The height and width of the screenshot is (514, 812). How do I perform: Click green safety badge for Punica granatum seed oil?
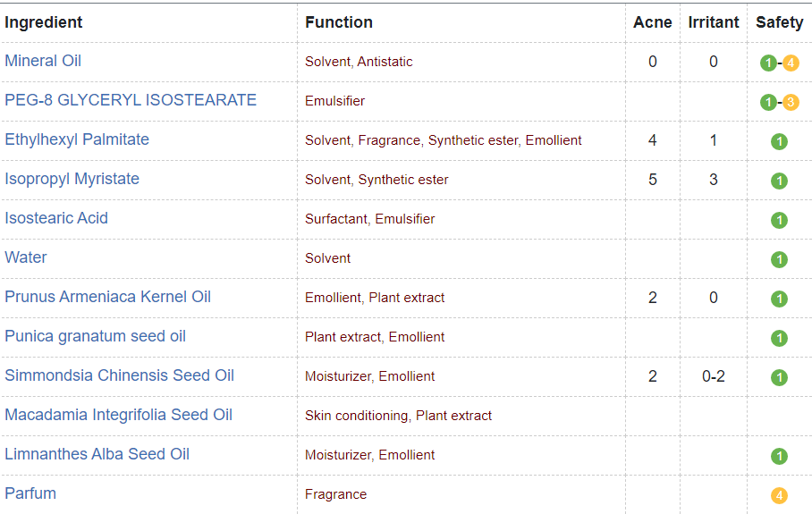[779, 338]
